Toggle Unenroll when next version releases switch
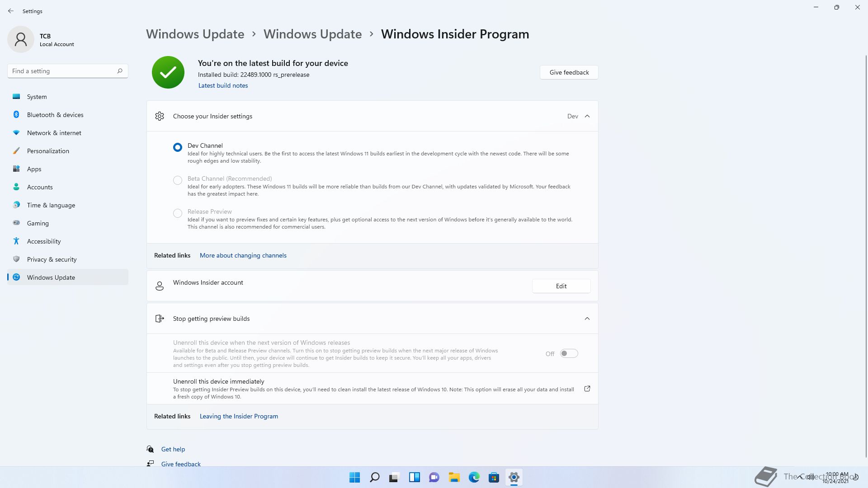 point(569,353)
